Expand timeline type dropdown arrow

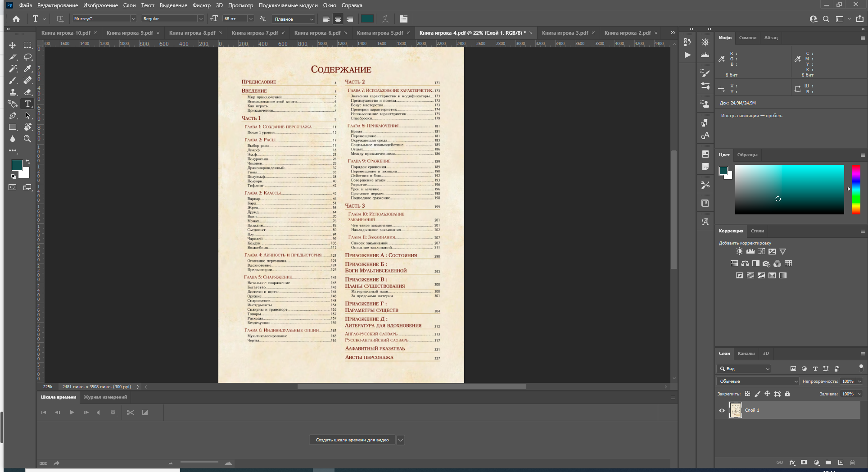click(400, 440)
